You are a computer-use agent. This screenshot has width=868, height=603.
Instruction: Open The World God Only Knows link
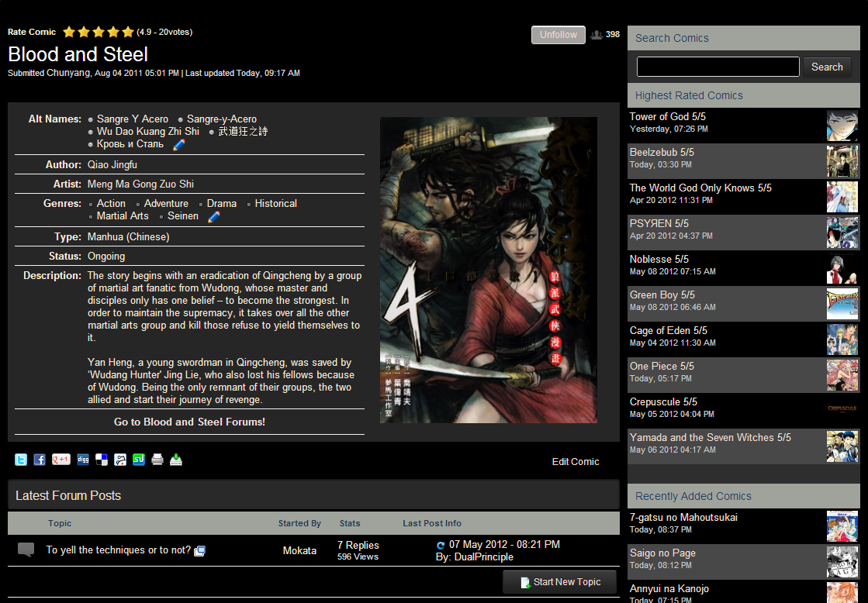(700, 188)
